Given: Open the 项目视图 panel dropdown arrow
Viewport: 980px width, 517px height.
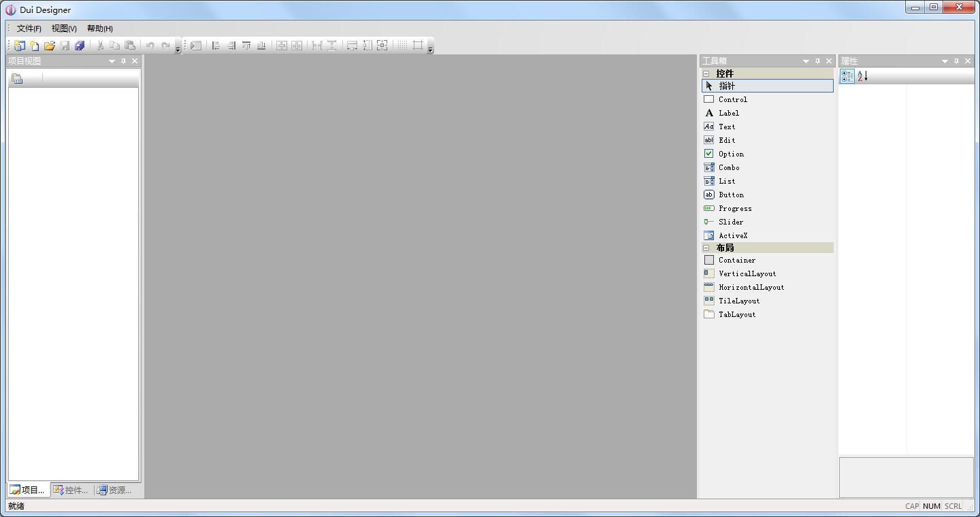Looking at the screenshot, I should (112, 61).
